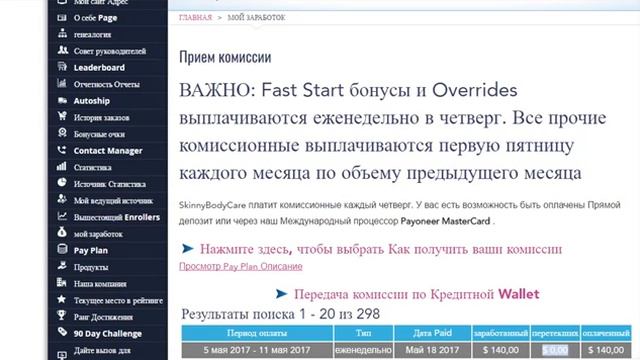Viewport: 640px width, 360px height.
Task: Open Leaderboard menu item
Action: (99, 68)
